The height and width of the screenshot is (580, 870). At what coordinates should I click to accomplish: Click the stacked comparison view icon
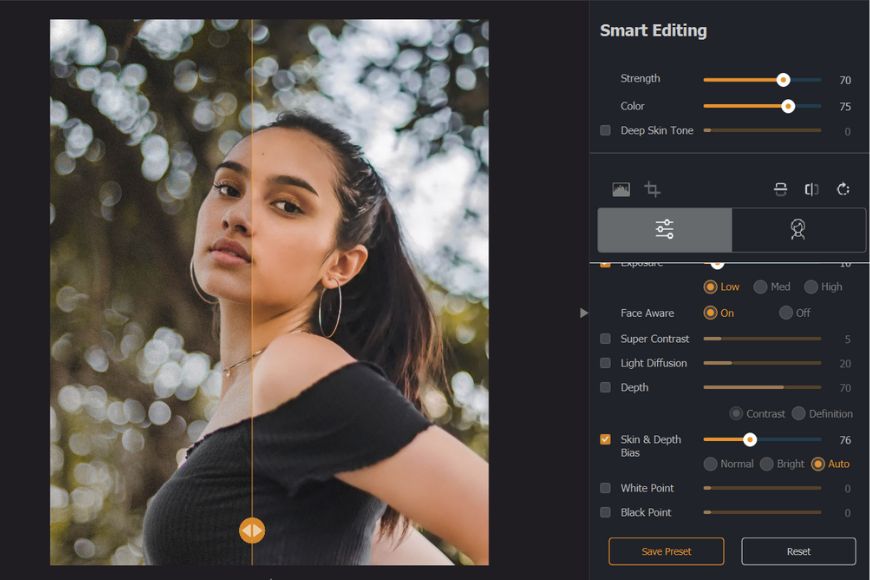pyautogui.click(x=780, y=190)
